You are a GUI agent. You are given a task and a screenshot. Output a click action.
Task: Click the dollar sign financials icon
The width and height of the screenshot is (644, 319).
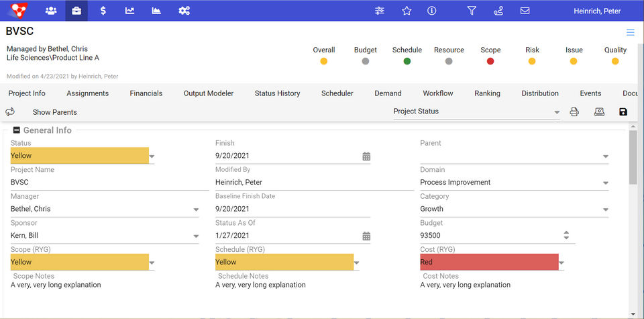[x=103, y=11]
